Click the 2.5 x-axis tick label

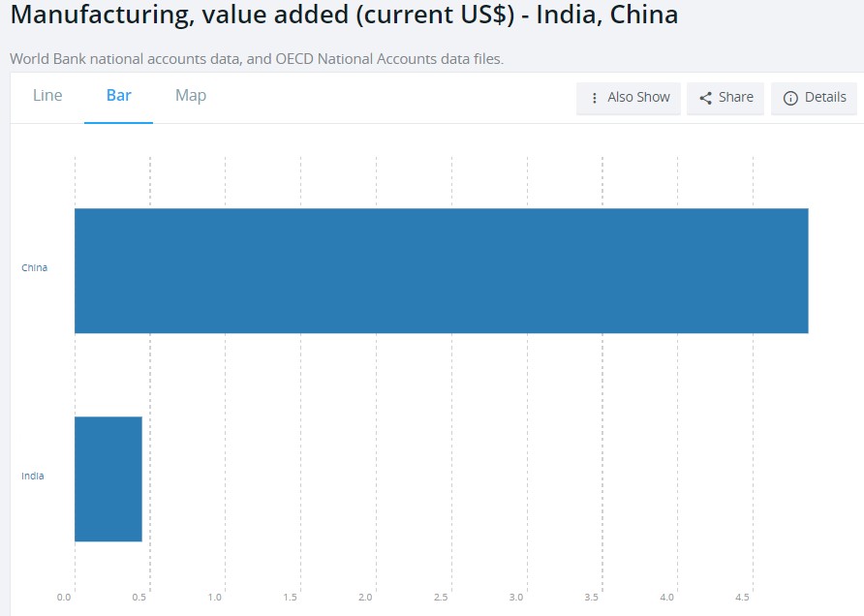[442, 597]
